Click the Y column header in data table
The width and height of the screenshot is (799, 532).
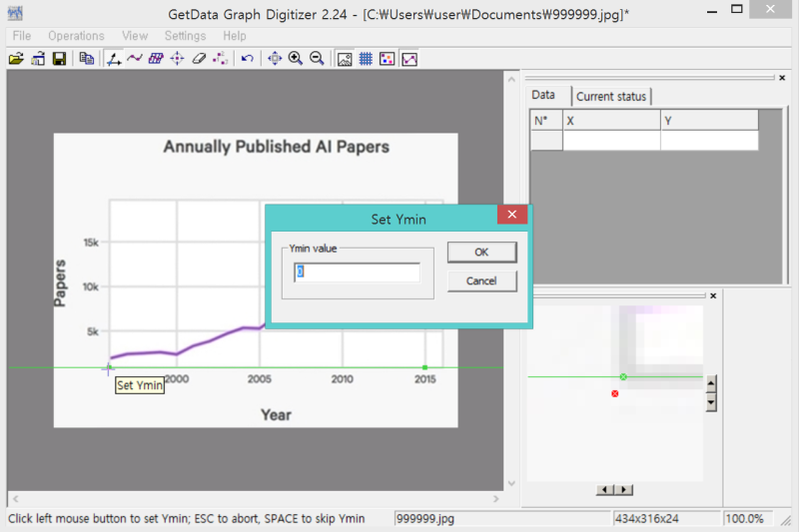pos(709,121)
